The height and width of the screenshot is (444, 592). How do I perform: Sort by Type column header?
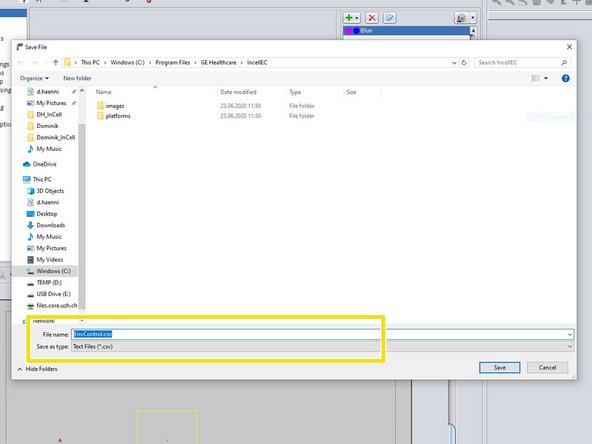tap(295, 92)
